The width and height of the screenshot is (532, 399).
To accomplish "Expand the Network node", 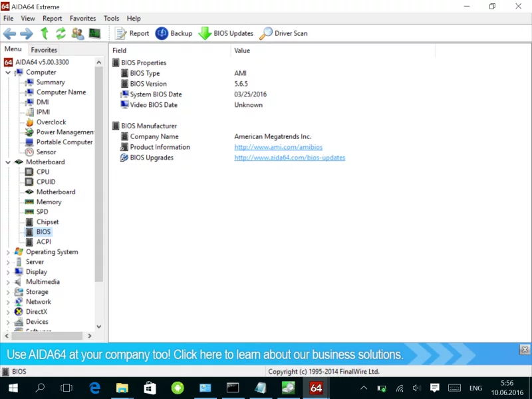I will pos(8,302).
